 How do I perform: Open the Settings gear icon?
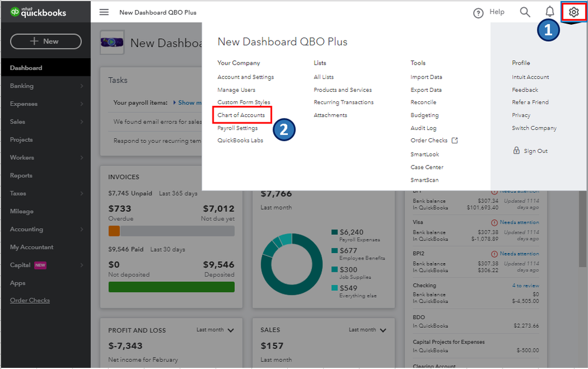pyautogui.click(x=573, y=12)
